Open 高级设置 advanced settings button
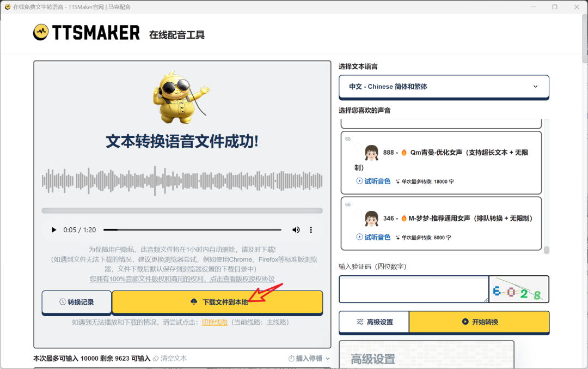 pyautogui.click(x=374, y=322)
